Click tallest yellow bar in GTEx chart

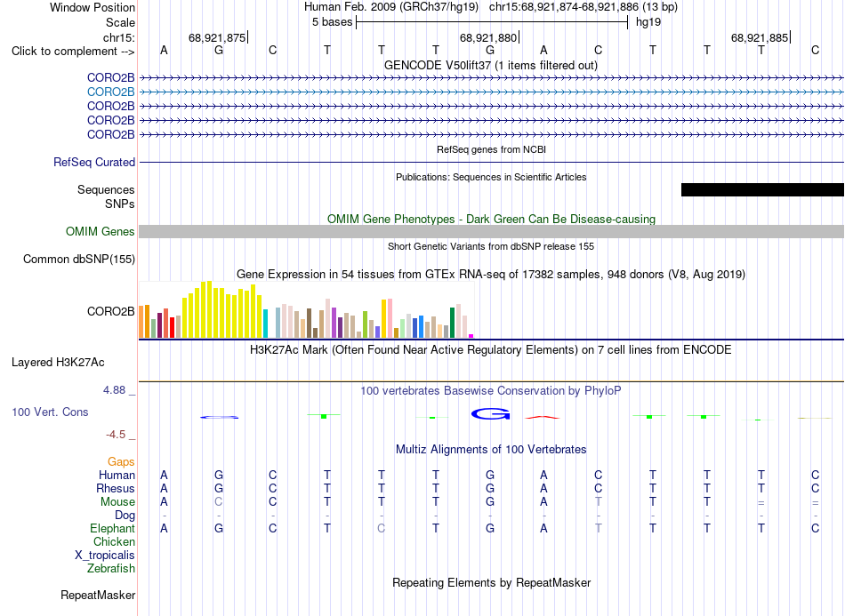coord(210,309)
